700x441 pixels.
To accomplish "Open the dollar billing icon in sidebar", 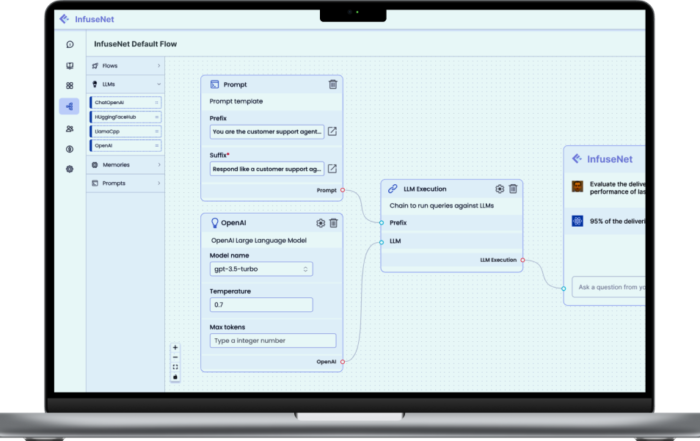I will [x=70, y=149].
